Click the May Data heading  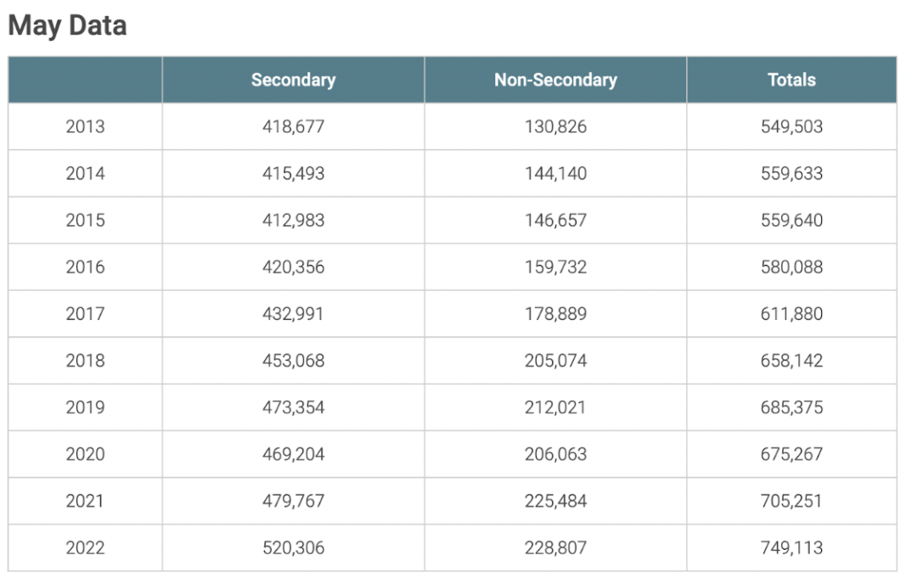tap(67, 25)
